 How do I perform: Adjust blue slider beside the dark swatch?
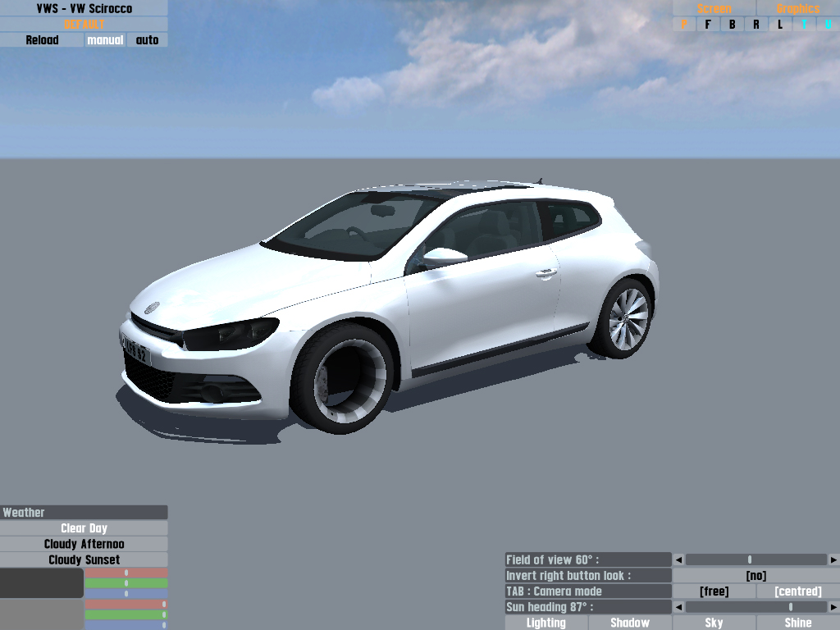126,594
